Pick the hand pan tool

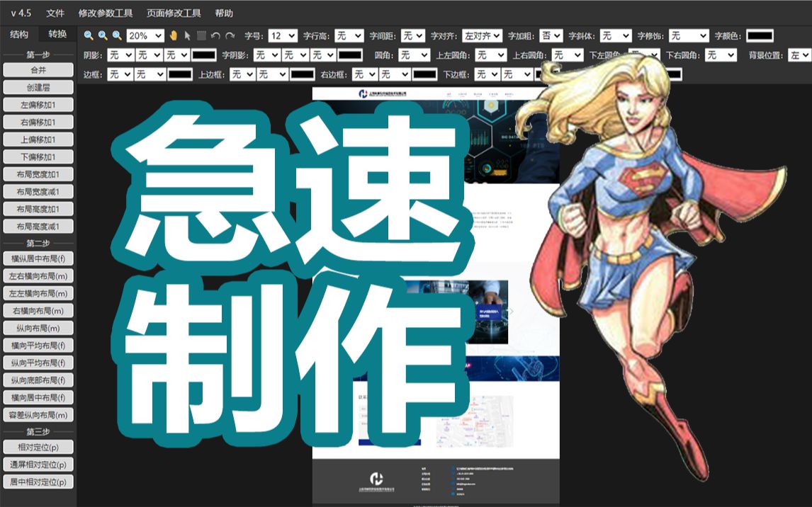click(174, 35)
